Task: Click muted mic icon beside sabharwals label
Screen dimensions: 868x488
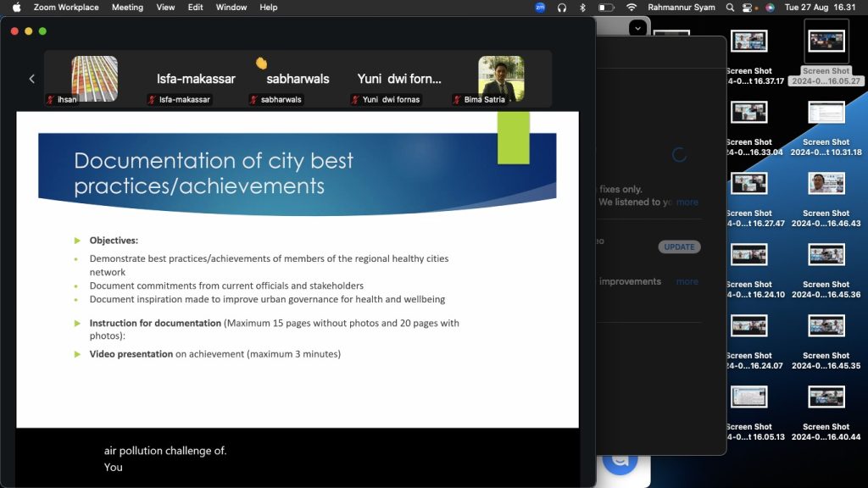Action: [254, 100]
